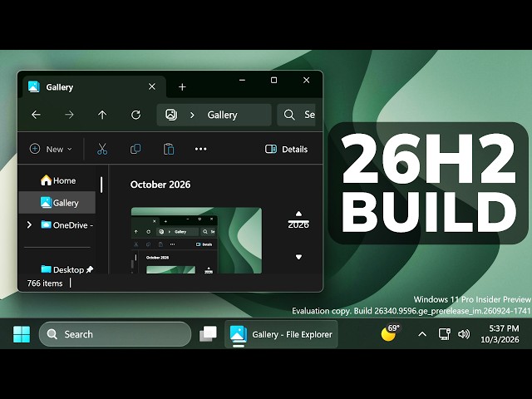Expand the OneDrive tree node
This screenshot has height=399, width=532.
29,224
